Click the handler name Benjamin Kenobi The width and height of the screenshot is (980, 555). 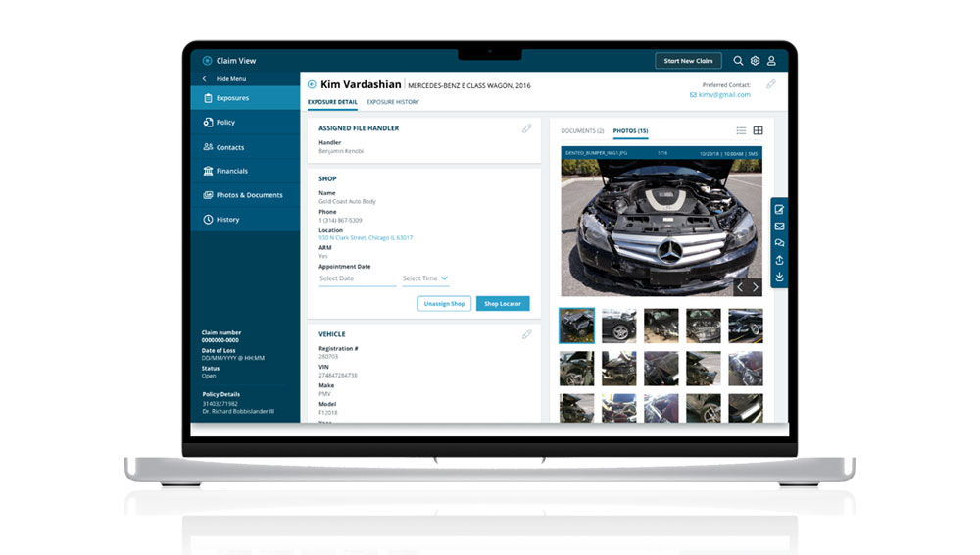click(x=341, y=151)
